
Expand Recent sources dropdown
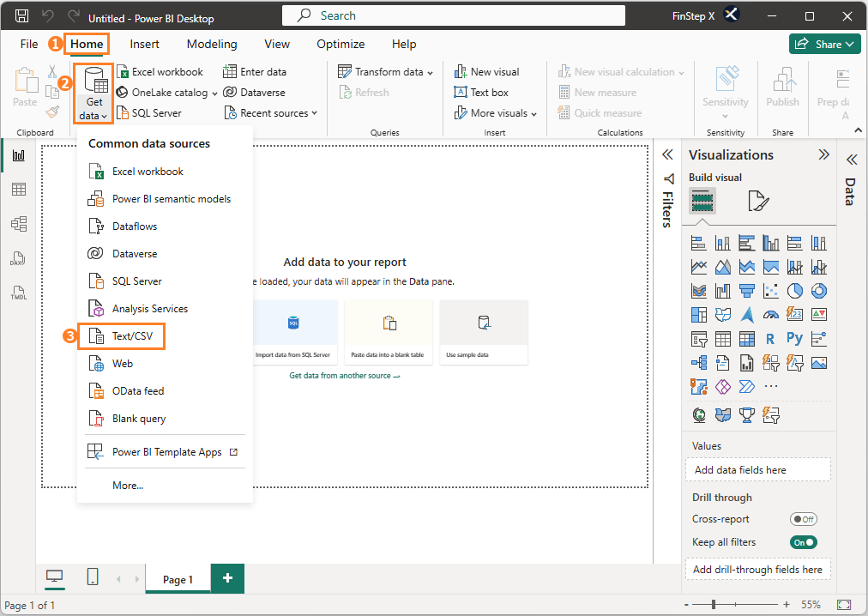point(315,113)
